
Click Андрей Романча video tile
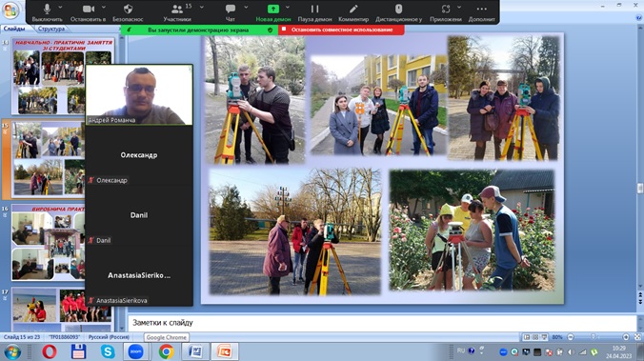tap(139, 95)
